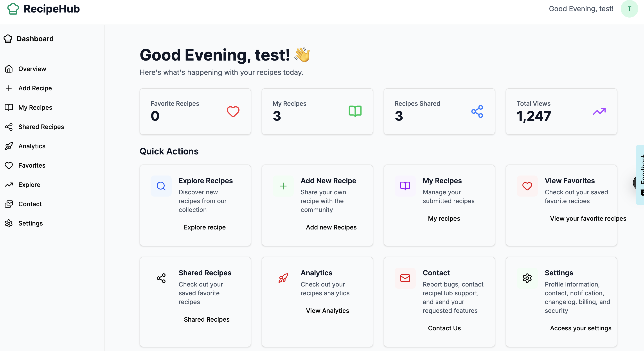Open the Feedback side tab
This screenshot has height=351, width=644.
click(x=640, y=175)
